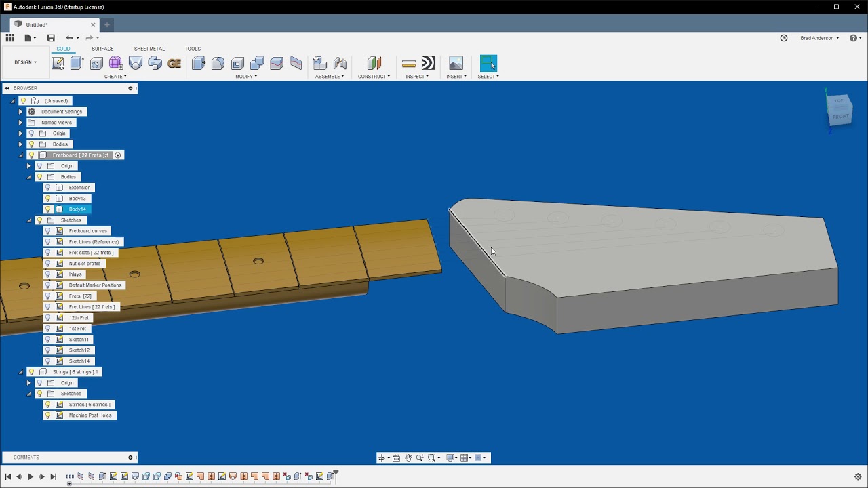Click the Offset Plane construct icon

(374, 63)
